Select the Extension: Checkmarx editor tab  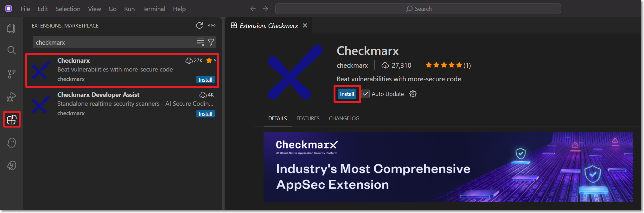[x=268, y=26]
